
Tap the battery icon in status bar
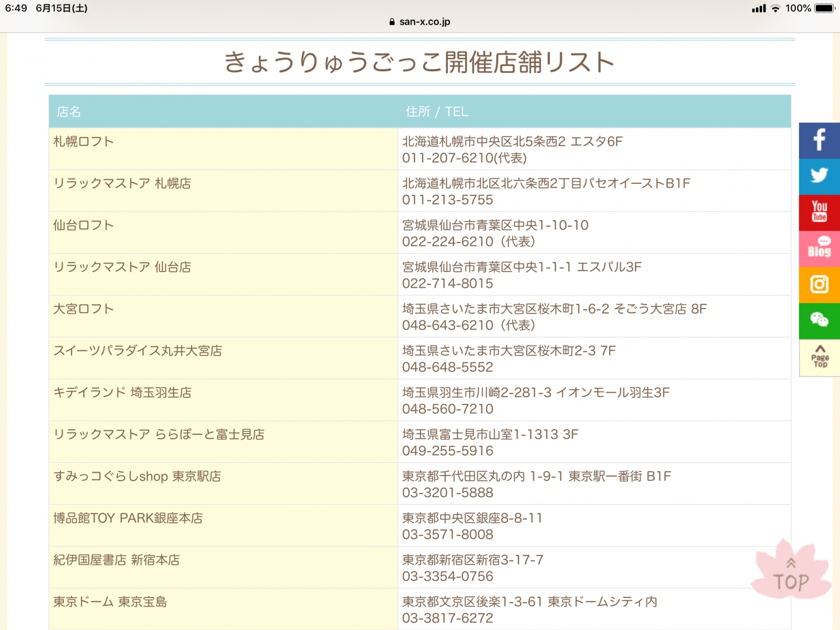[825, 8]
